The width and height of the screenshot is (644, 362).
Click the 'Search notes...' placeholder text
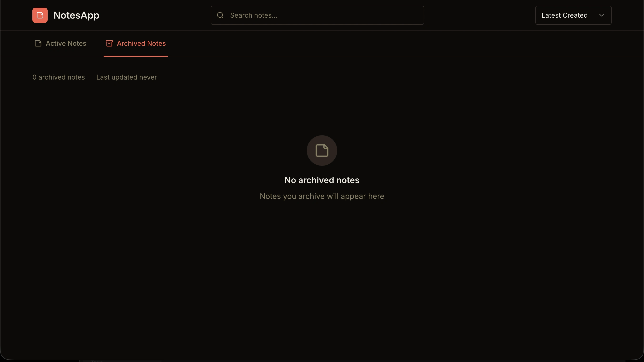click(253, 15)
